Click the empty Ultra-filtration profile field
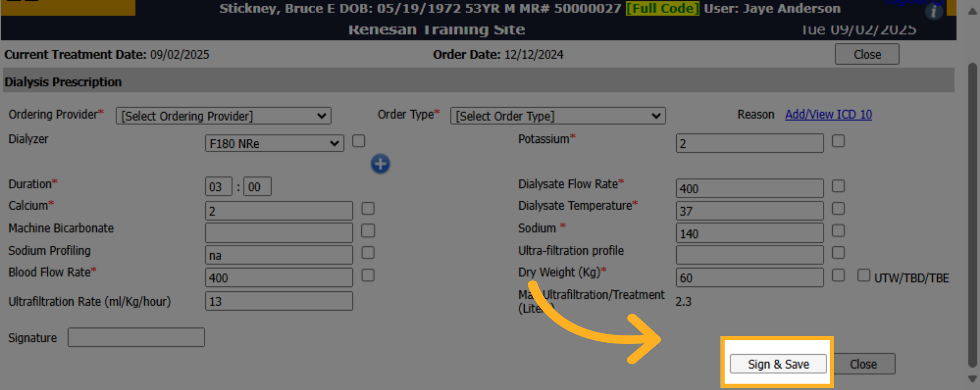Image resolution: width=980 pixels, height=390 pixels. point(750,255)
